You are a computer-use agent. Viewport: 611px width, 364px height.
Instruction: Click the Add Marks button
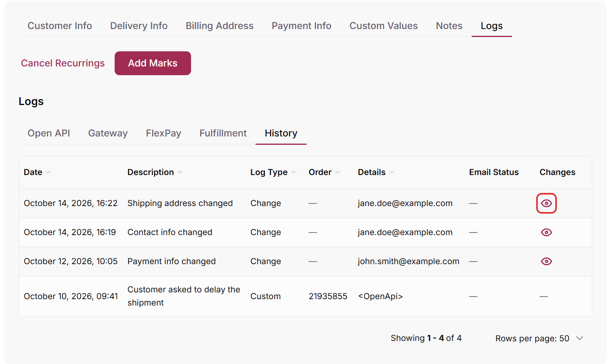pyautogui.click(x=153, y=63)
